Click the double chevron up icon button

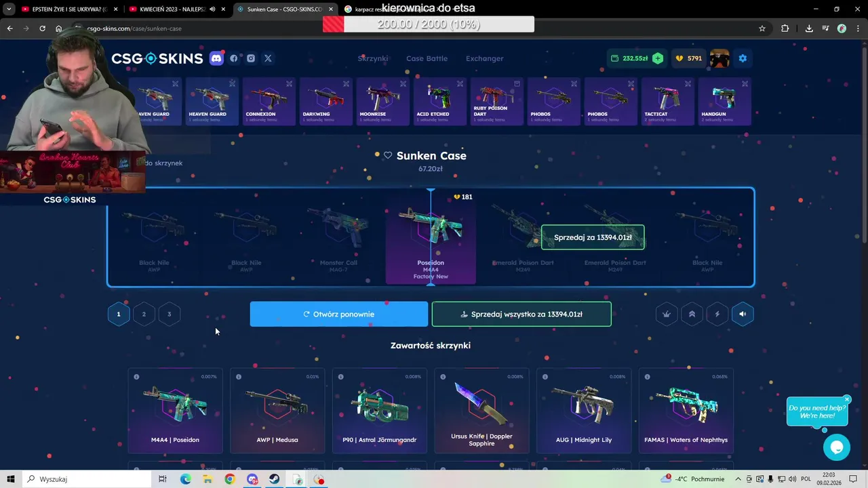692,314
